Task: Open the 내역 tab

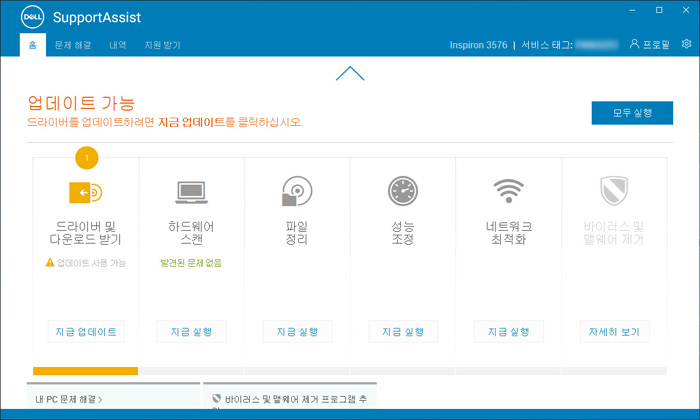Action: (117, 45)
